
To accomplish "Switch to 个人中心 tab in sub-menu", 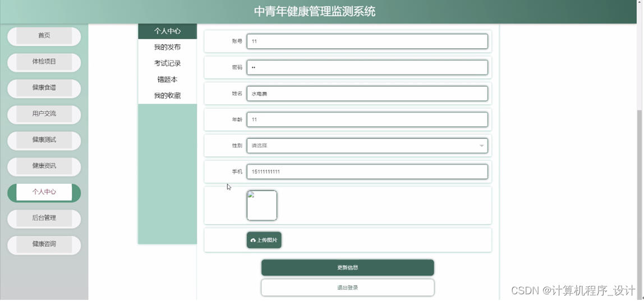I will pyautogui.click(x=168, y=31).
